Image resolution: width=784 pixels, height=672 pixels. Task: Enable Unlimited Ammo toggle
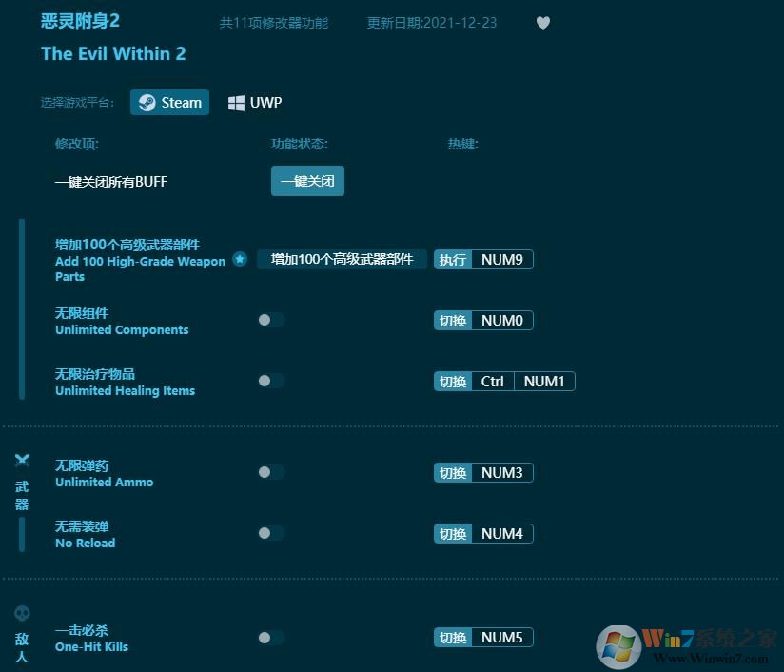[271, 472]
